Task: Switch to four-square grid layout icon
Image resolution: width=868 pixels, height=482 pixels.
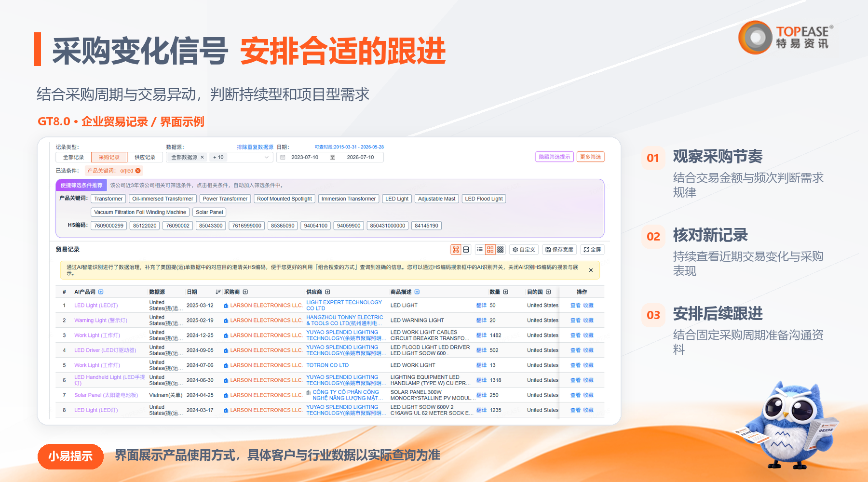Action: coord(490,250)
